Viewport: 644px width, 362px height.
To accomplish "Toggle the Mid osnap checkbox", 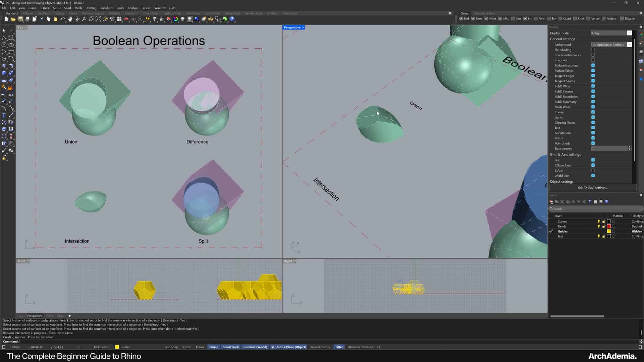I will 500,19.
